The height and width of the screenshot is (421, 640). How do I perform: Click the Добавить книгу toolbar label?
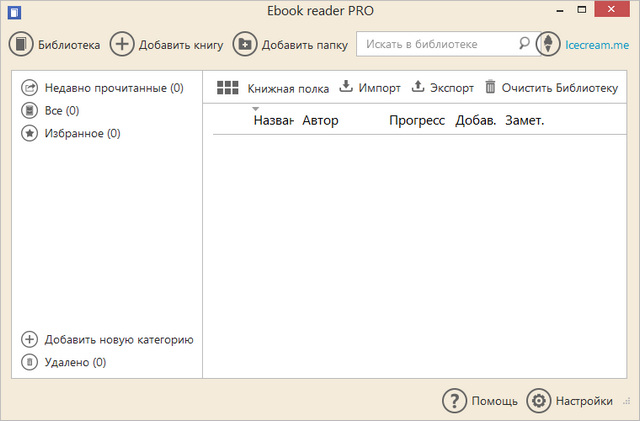tap(181, 45)
